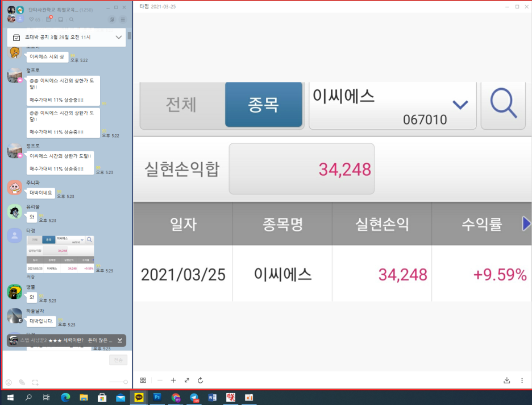Rotate the image in viewer
This screenshot has width=532, height=405.
pos(201,380)
